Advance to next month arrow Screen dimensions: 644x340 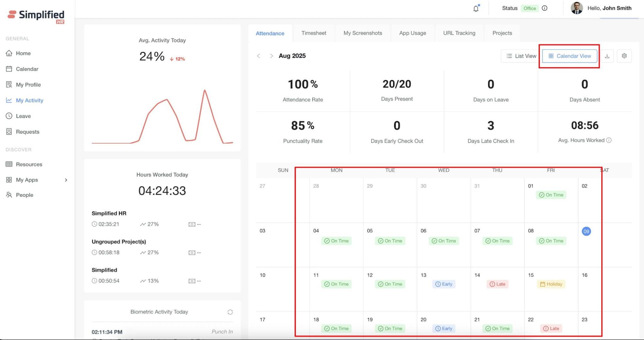pyautogui.click(x=271, y=56)
